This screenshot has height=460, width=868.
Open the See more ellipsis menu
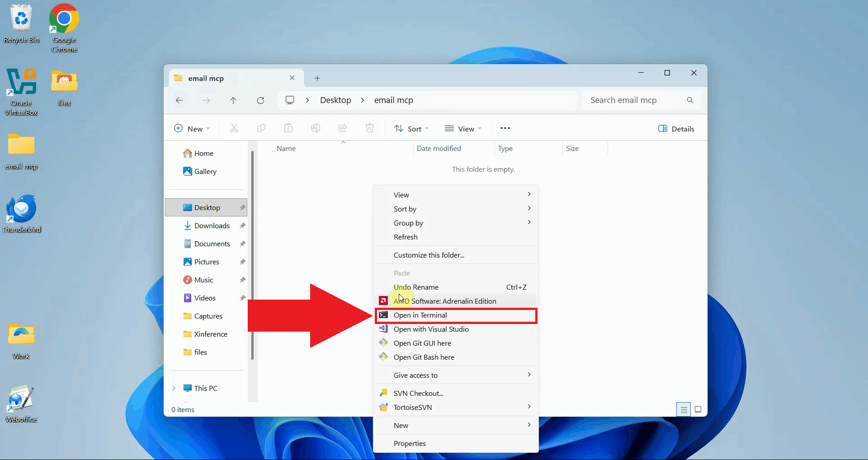point(505,128)
